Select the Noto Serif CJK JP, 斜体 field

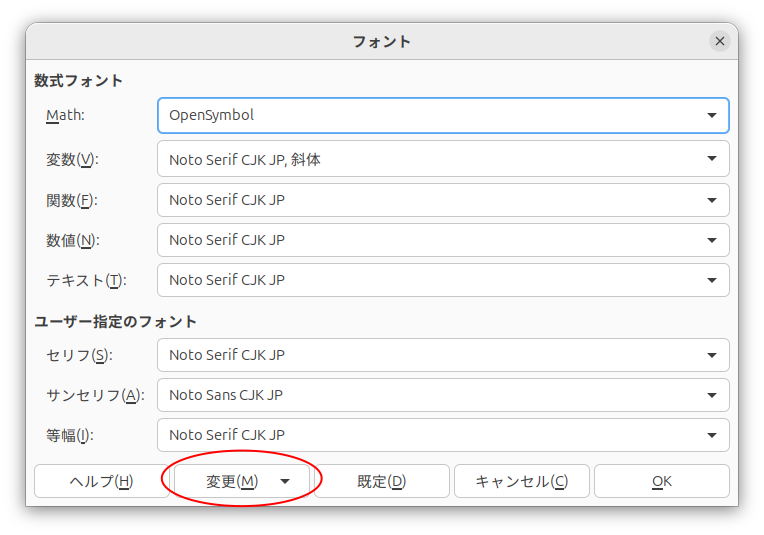click(x=443, y=159)
